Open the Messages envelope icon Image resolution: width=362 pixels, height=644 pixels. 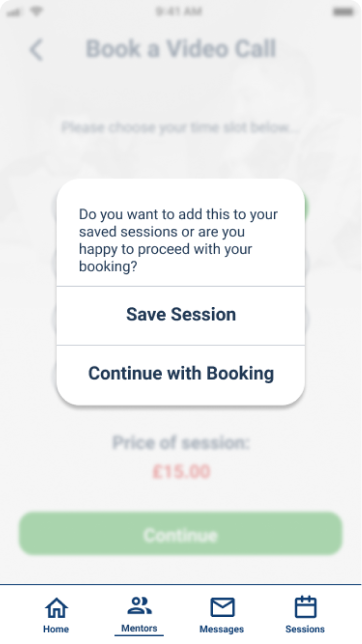pyautogui.click(x=222, y=607)
